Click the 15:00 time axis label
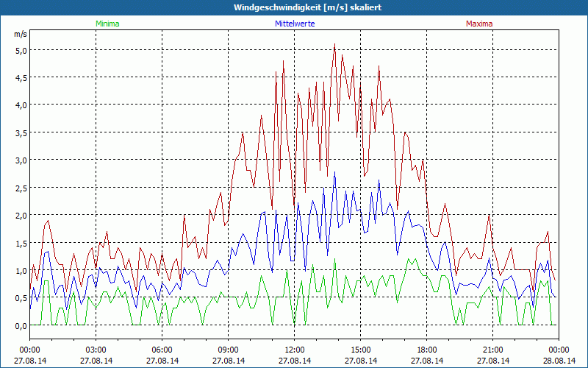588x368 pixels. (360, 350)
